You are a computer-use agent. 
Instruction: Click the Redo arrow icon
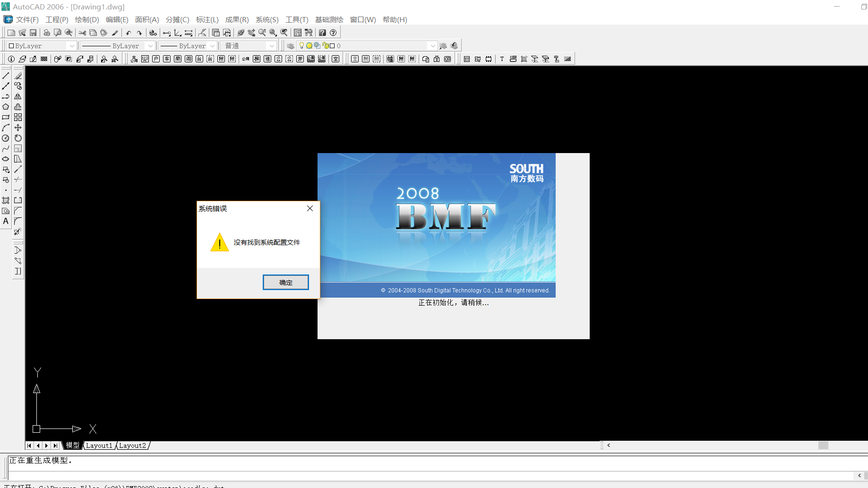click(x=139, y=33)
